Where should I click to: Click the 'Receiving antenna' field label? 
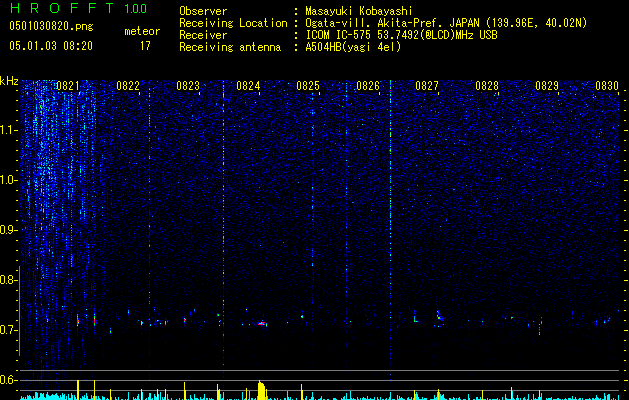coord(230,47)
